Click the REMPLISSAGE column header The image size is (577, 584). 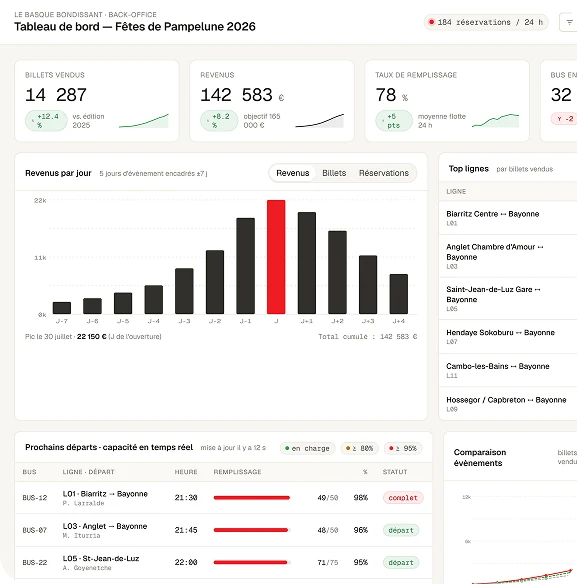click(237, 472)
